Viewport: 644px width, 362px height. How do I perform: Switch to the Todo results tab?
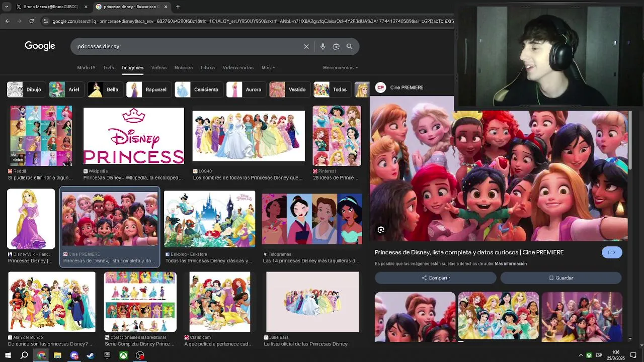click(109, 68)
